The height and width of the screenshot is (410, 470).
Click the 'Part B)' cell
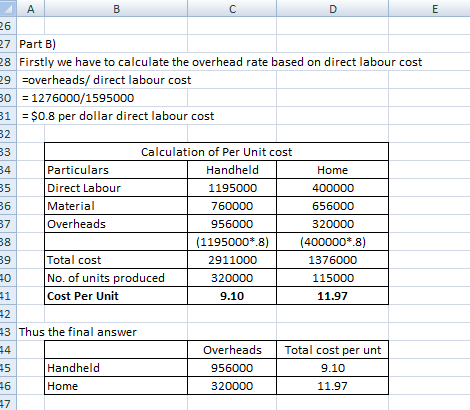click(37, 44)
